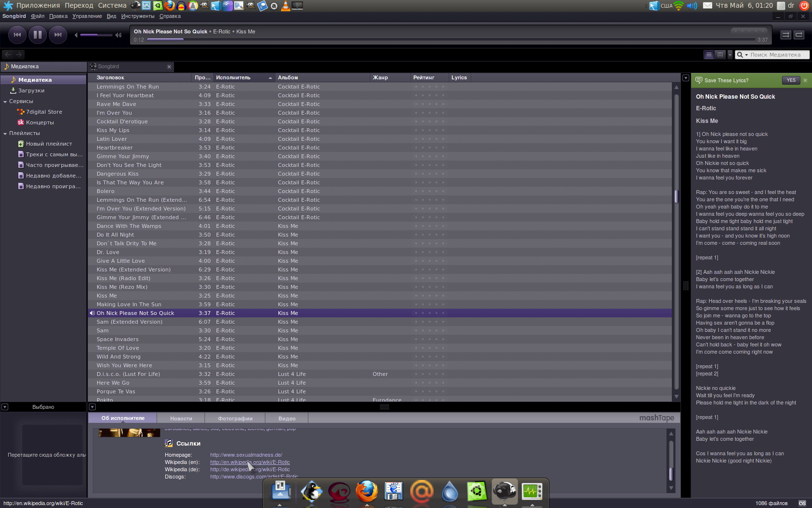Close the Songbird tab

pyautogui.click(x=169, y=67)
